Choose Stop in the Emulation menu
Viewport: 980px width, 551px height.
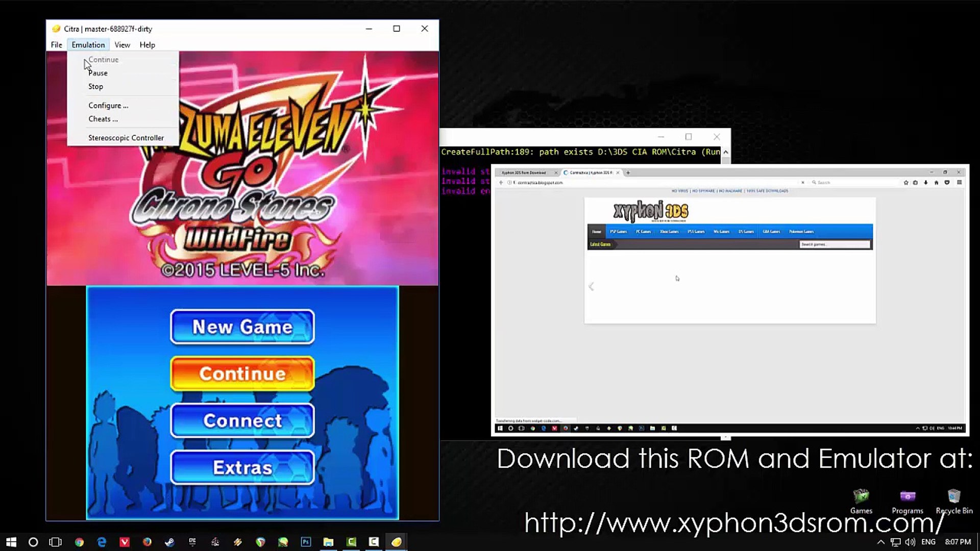[x=95, y=87]
